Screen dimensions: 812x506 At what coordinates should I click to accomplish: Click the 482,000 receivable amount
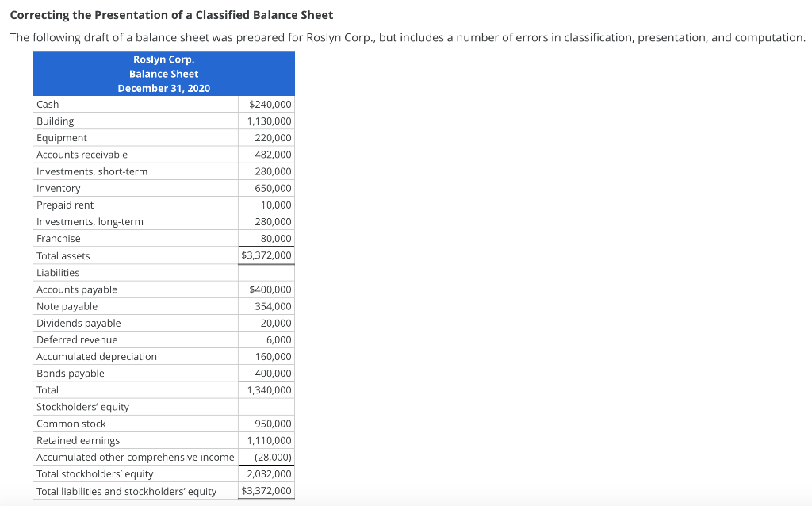273,155
